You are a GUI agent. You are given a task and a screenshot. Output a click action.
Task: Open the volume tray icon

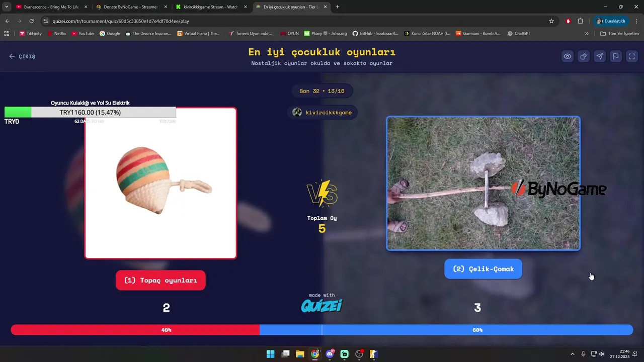[x=602, y=354]
